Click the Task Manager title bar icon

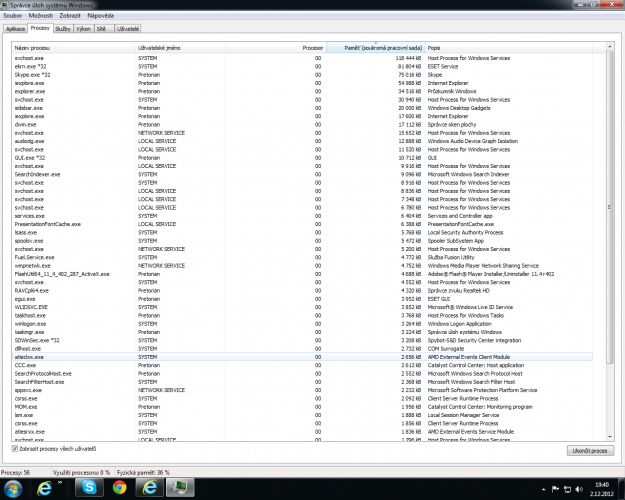[x=5, y=5]
